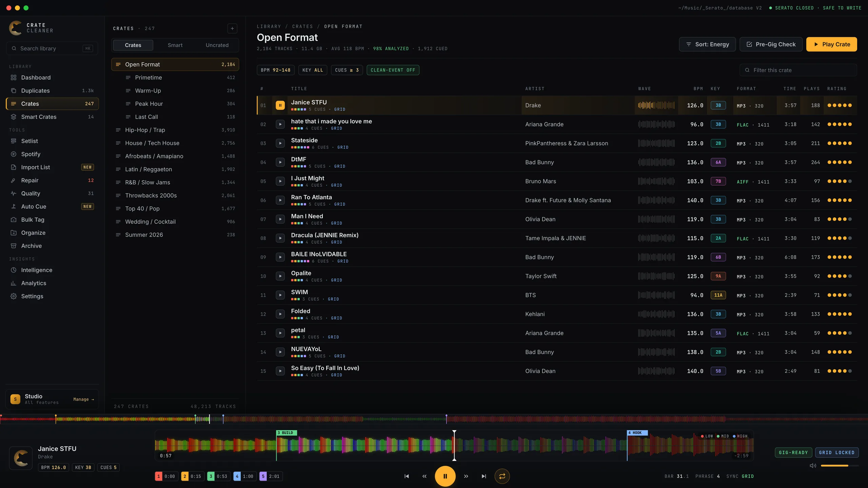868x488 pixels.
Task: Play the track Stateside
Action: 280,143
